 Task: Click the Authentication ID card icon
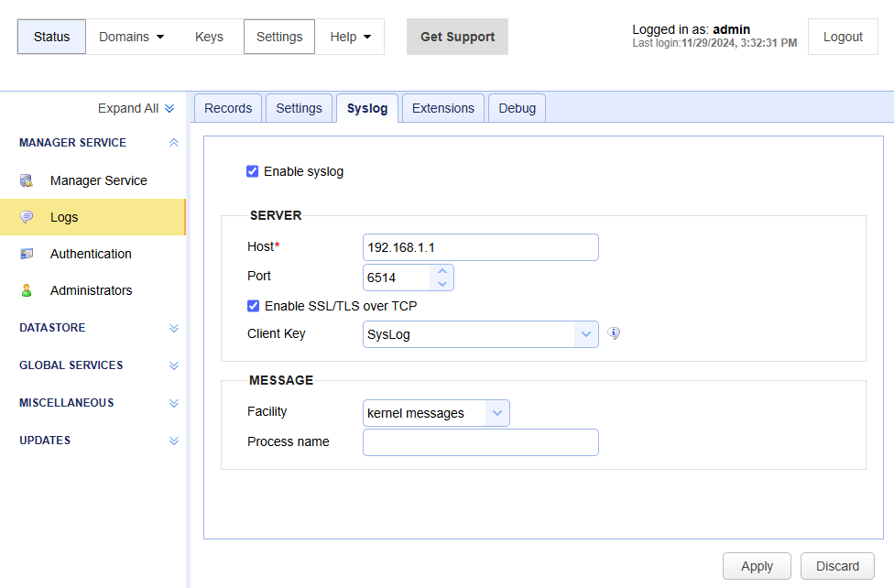pos(27,254)
